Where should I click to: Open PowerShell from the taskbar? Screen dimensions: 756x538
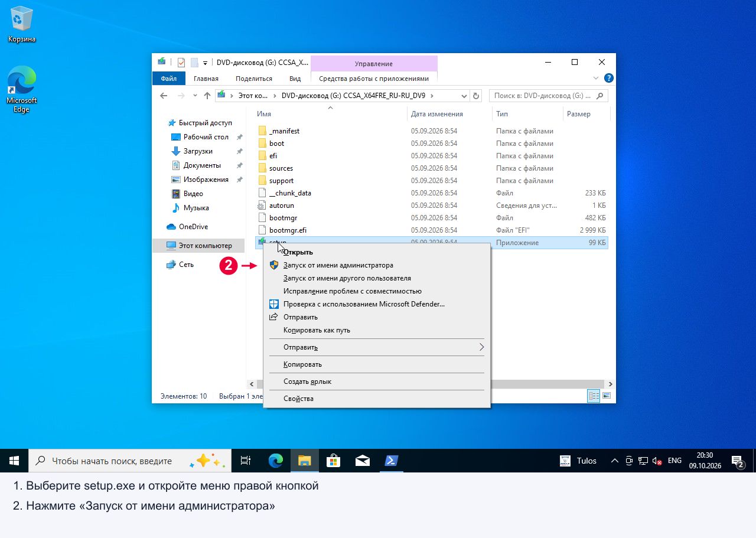coord(390,461)
